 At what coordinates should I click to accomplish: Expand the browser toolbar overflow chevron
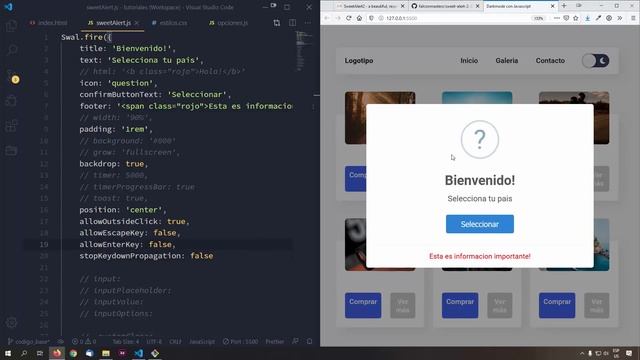coord(620,18)
